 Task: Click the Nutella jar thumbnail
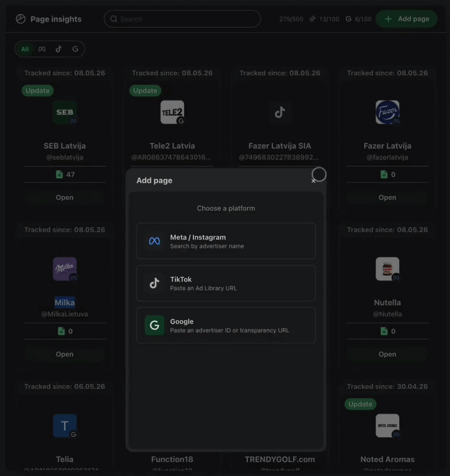[x=387, y=269]
